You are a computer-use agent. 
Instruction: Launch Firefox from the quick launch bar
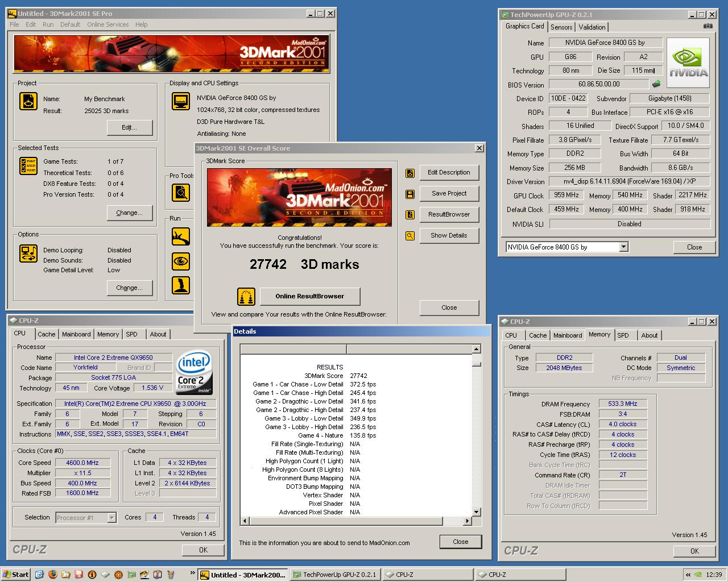click(x=52, y=575)
